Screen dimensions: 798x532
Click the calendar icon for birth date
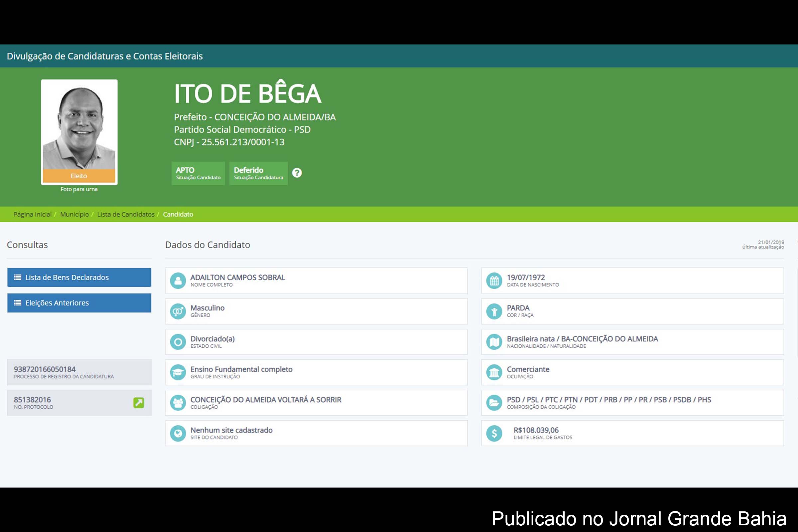click(494, 281)
